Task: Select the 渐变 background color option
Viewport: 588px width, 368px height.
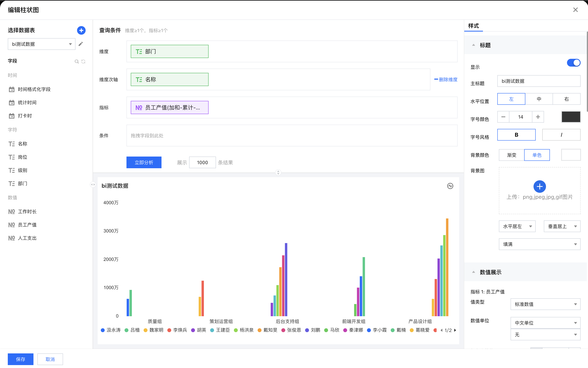Action: point(511,155)
